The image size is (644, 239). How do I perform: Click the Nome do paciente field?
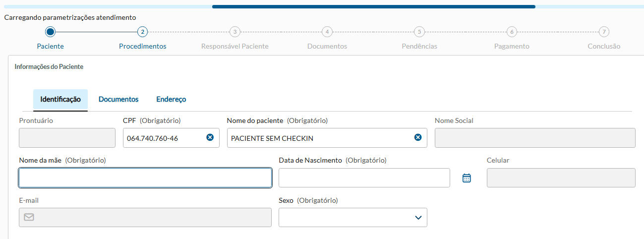tap(320, 138)
